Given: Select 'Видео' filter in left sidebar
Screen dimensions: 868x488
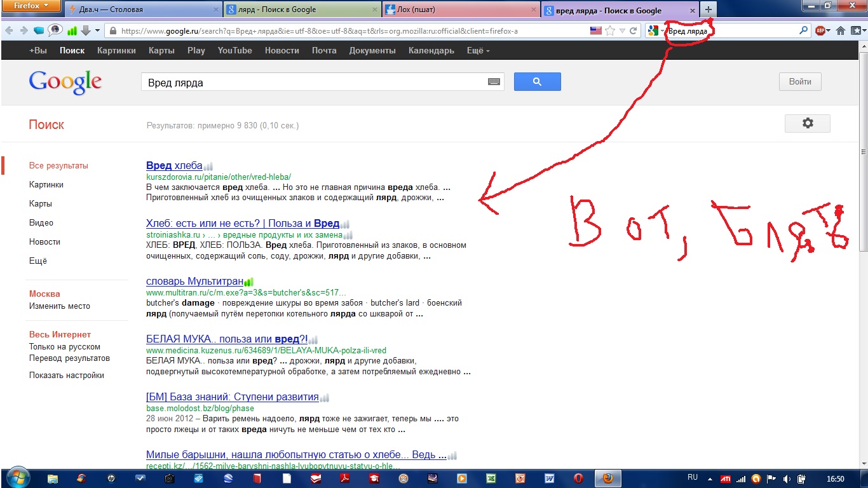Looking at the screenshot, I should coord(41,222).
